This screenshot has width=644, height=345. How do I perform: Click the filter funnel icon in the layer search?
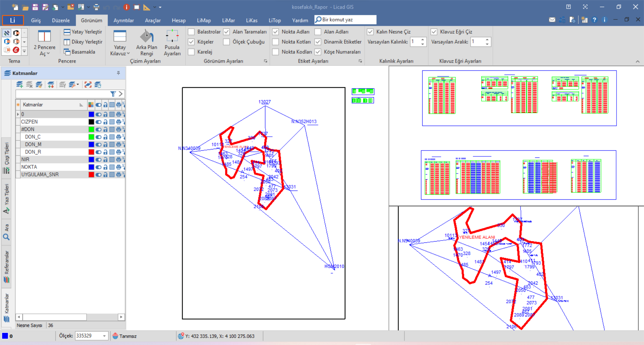click(x=113, y=94)
